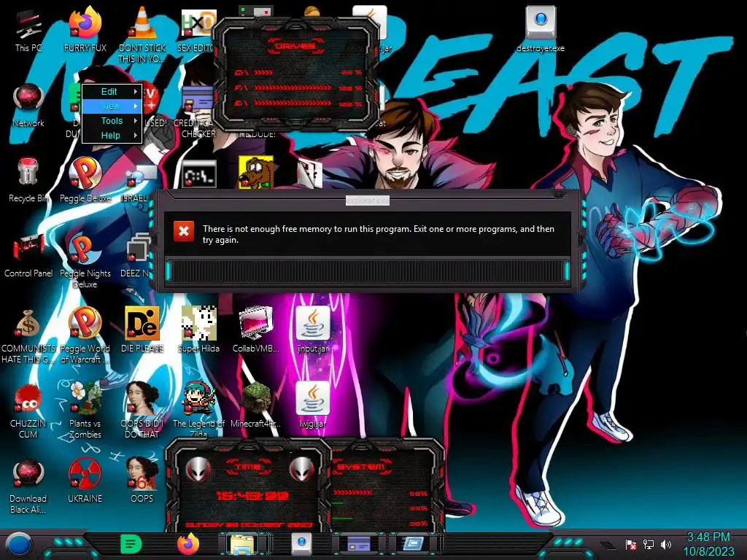747x560 pixels.
Task: Switch to the blue window taskbar item
Action: tap(414, 544)
